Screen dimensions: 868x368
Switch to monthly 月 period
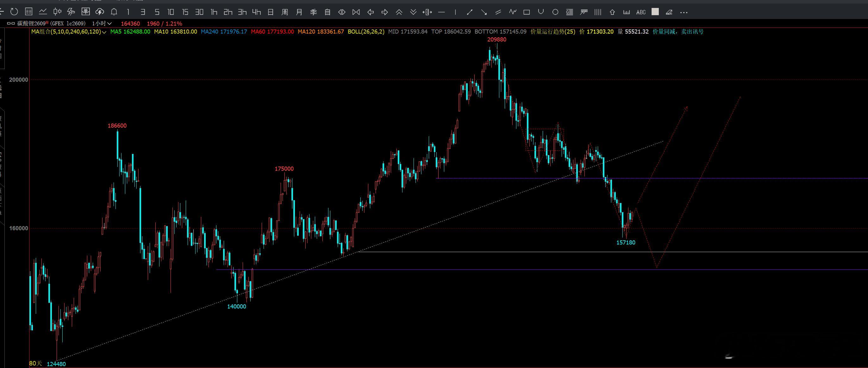[299, 12]
